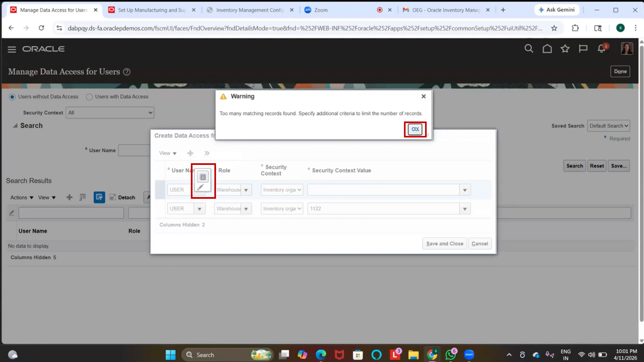Open the second row Role dropdown

point(246,209)
